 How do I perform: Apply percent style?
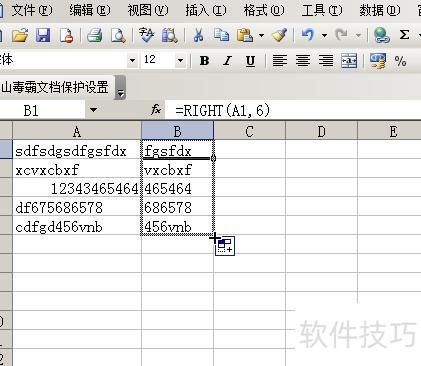pyautogui.click(x=400, y=61)
